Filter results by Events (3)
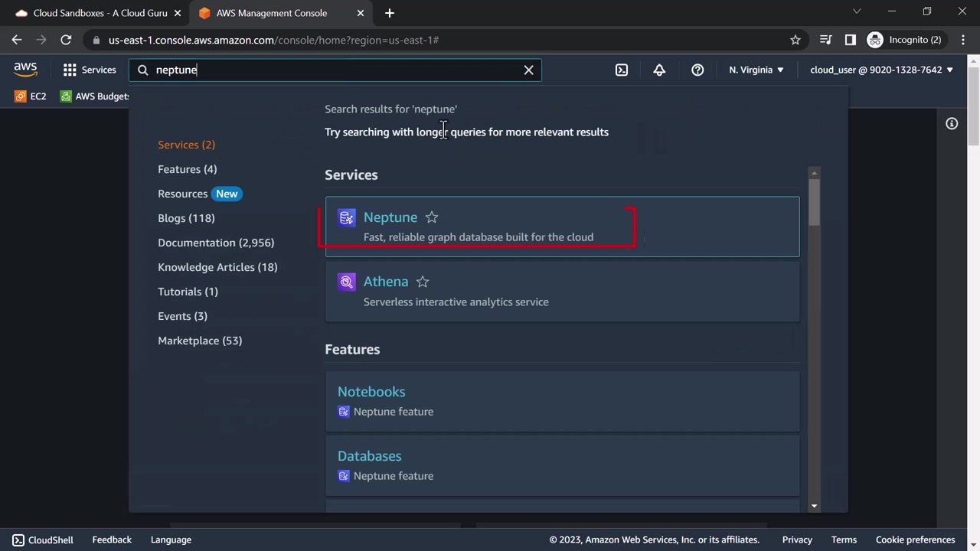980x551 pixels. point(182,316)
